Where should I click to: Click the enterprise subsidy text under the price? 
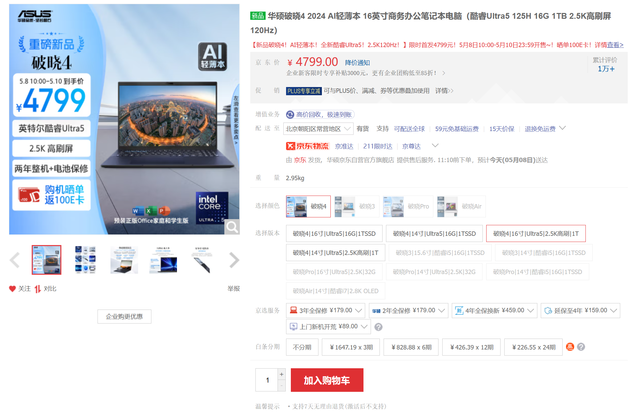(x=366, y=73)
